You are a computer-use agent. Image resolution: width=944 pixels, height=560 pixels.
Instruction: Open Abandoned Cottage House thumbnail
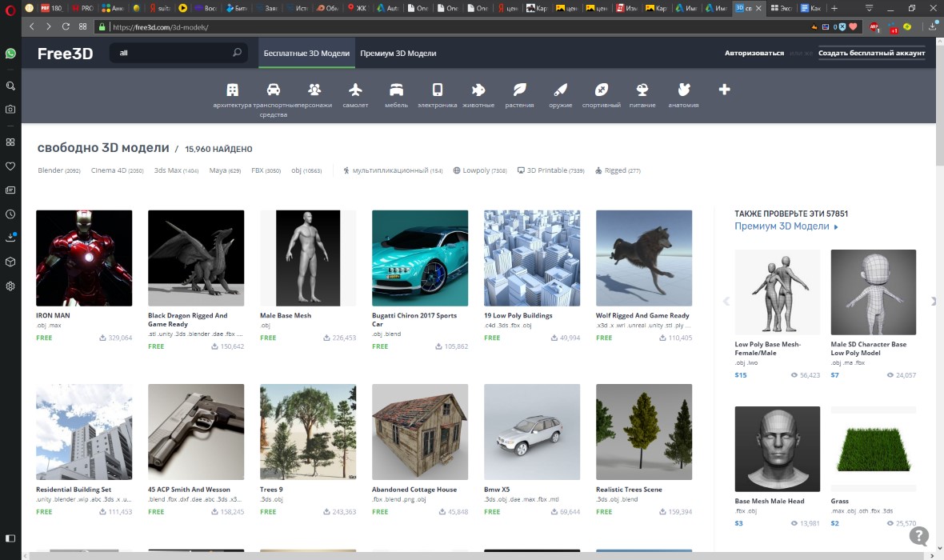click(420, 432)
